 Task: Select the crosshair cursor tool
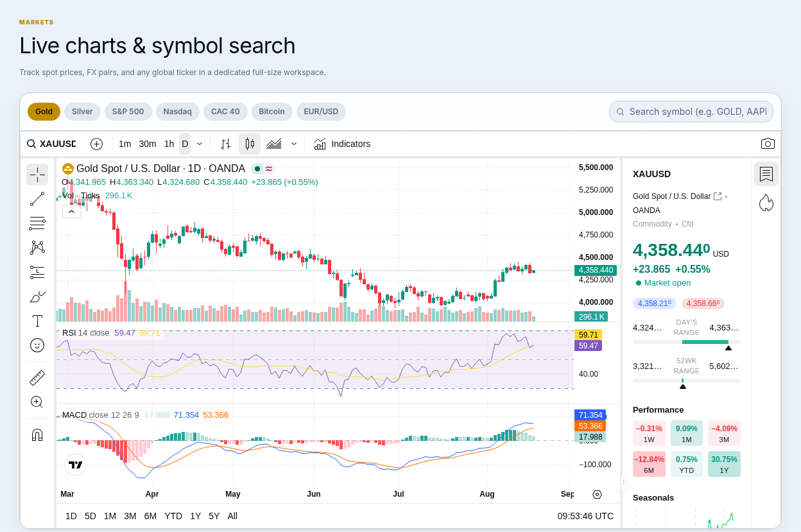coord(37,175)
